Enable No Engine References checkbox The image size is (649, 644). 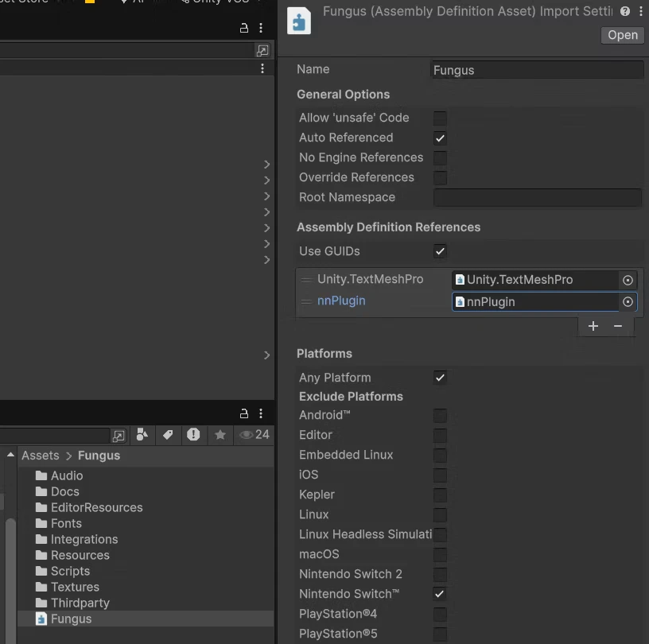point(440,157)
